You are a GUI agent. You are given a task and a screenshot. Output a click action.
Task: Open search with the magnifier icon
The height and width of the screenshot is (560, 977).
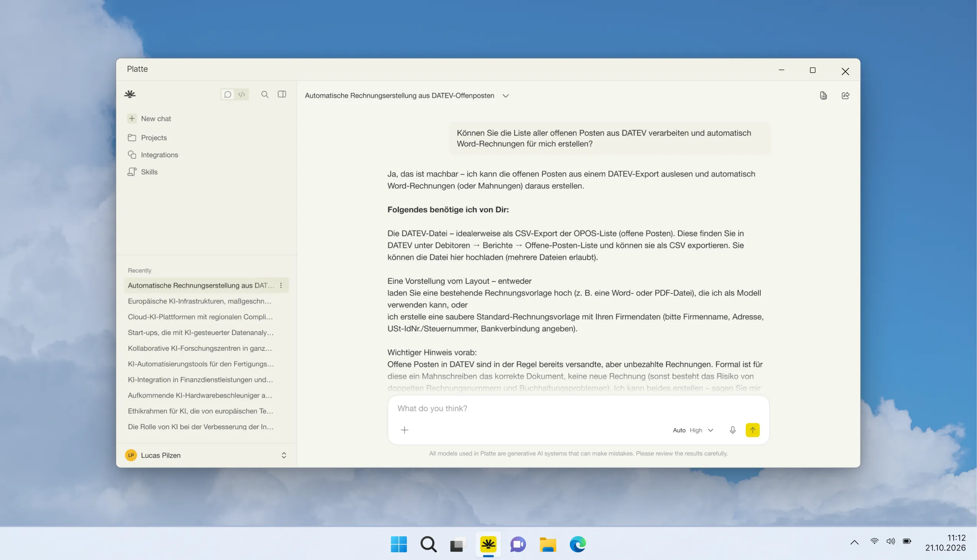point(265,94)
